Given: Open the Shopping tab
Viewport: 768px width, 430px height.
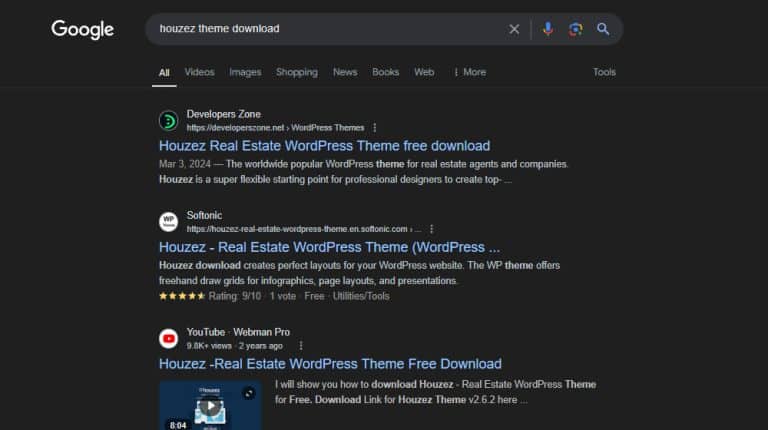Looking at the screenshot, I should pyautogui.click(x=297, y=72).
